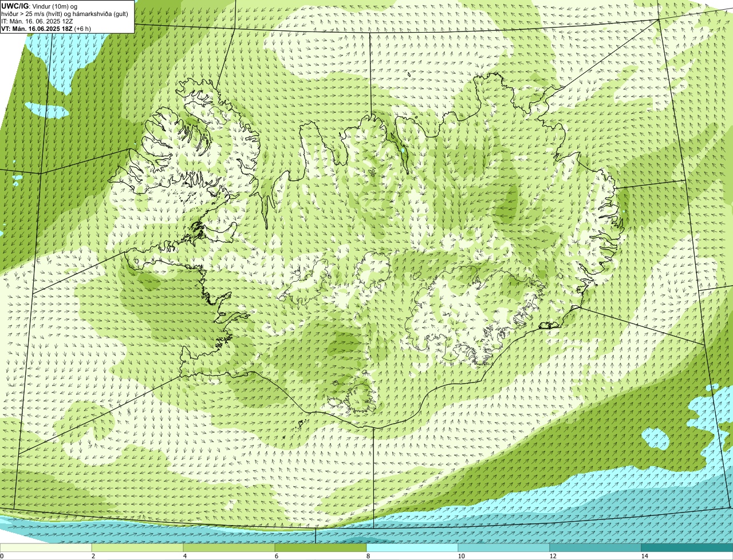Click the "0" scale label below color bar
The width and height of the screenshot is (733, 560).
[x=2, y=556]
